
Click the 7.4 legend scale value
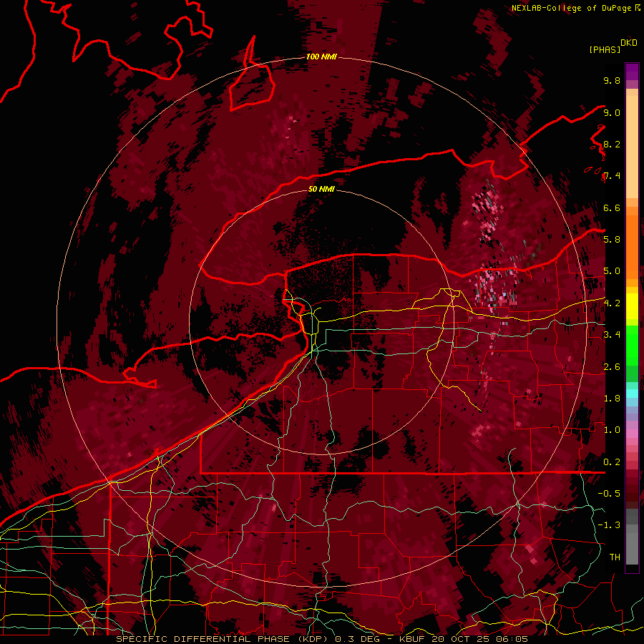[612, 176]
